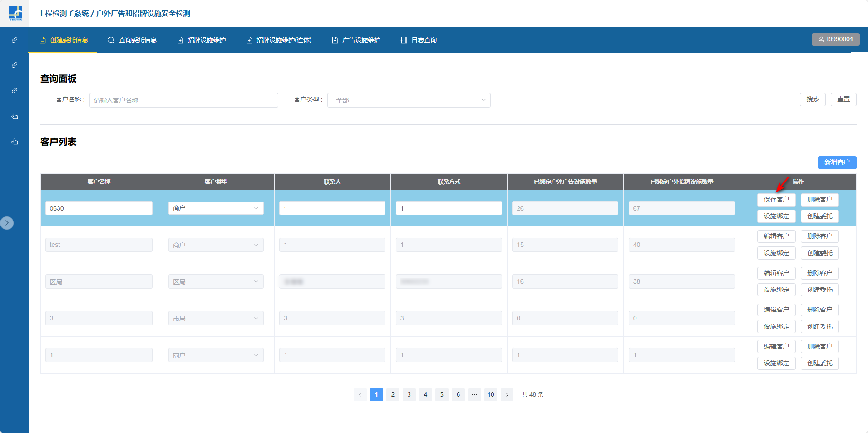This screenshot has width=868, height=433.
Task: Go to page 3 in pagination
Action: click(409, 394)
